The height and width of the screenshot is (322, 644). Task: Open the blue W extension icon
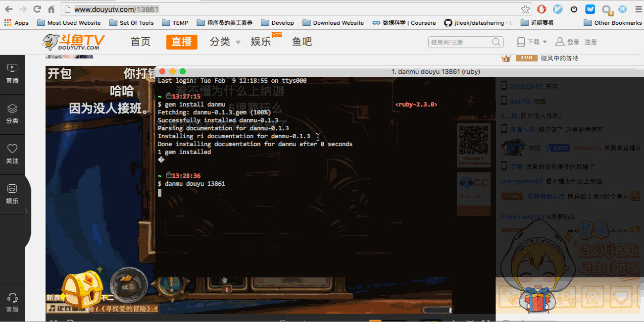click(x=590, y=9)
